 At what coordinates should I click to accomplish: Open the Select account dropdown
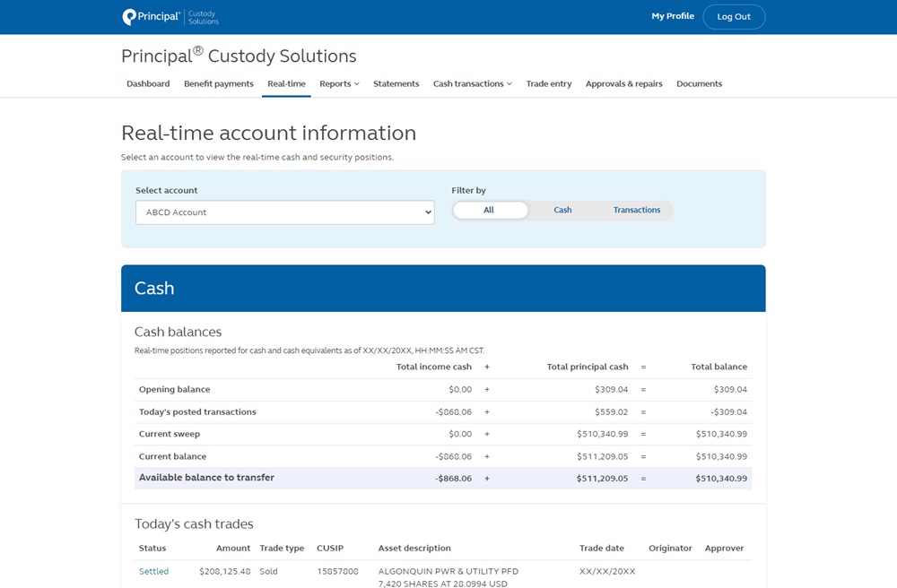tap(284, 212)
